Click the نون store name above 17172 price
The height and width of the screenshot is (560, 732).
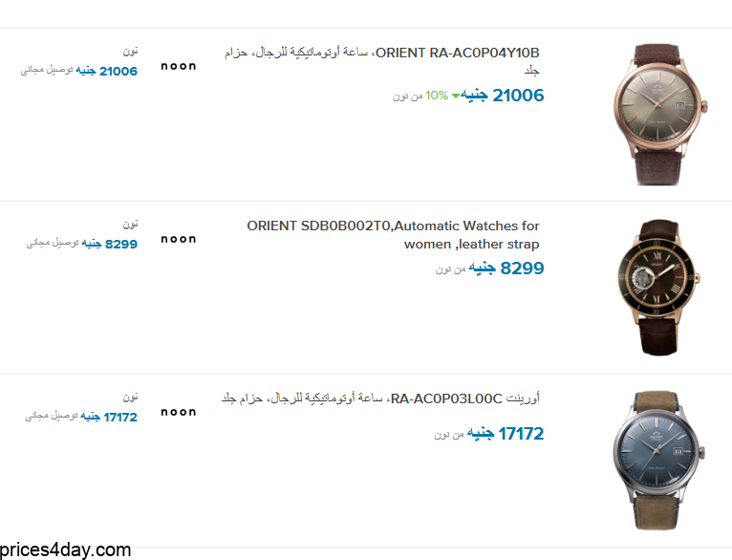pyautogui.click(x=130, y=397)
